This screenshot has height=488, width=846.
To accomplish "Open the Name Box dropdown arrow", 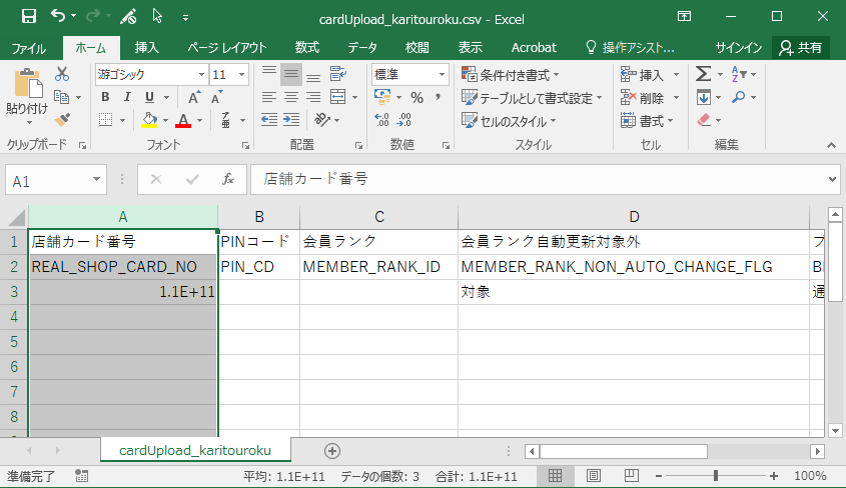I will (x=97, y=179).
